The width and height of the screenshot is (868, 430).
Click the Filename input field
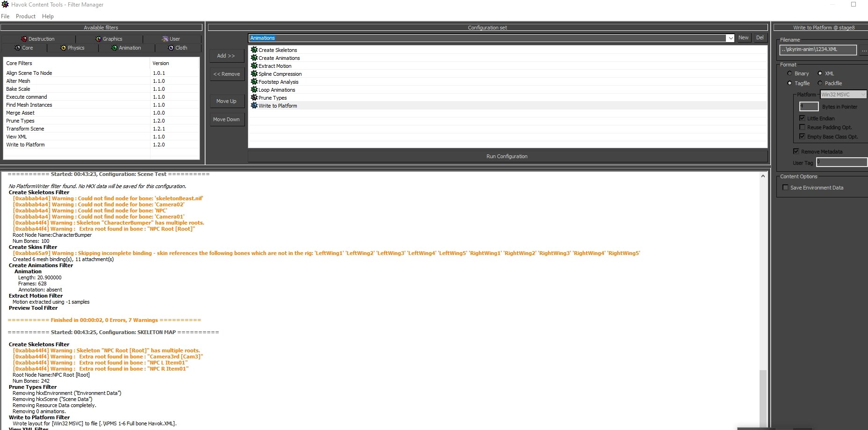[x=818, y=50]
